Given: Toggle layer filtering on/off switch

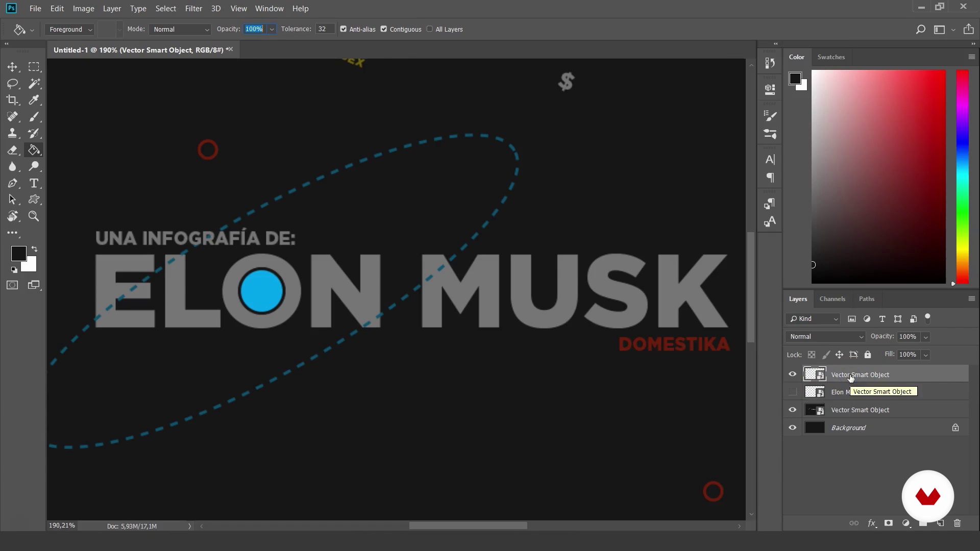Looking at the screenshot, I should [928, 318].
